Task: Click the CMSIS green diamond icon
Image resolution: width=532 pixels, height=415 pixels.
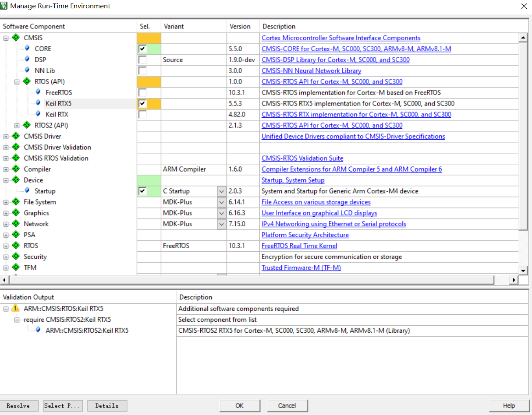Action: 16,38
